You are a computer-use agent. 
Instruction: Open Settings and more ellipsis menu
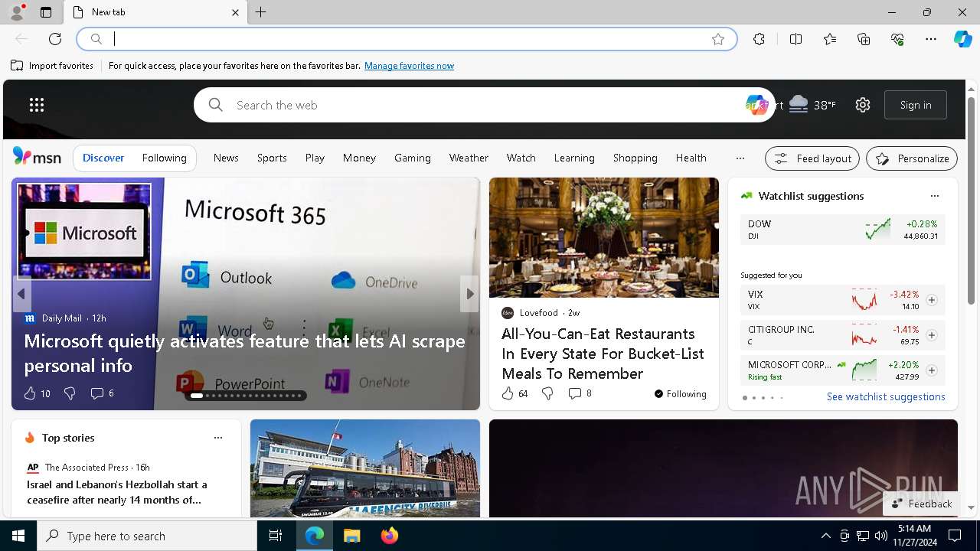[x=931, y=39]
